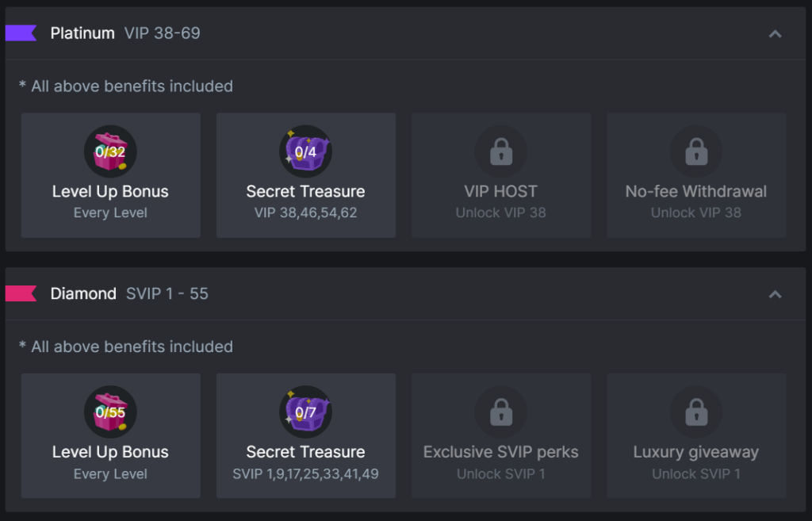Viewport: 812px width, 521px height.
Task: Collapse the Platinum section with chevron
Action: pyautogui.click(x=775, y=33)
